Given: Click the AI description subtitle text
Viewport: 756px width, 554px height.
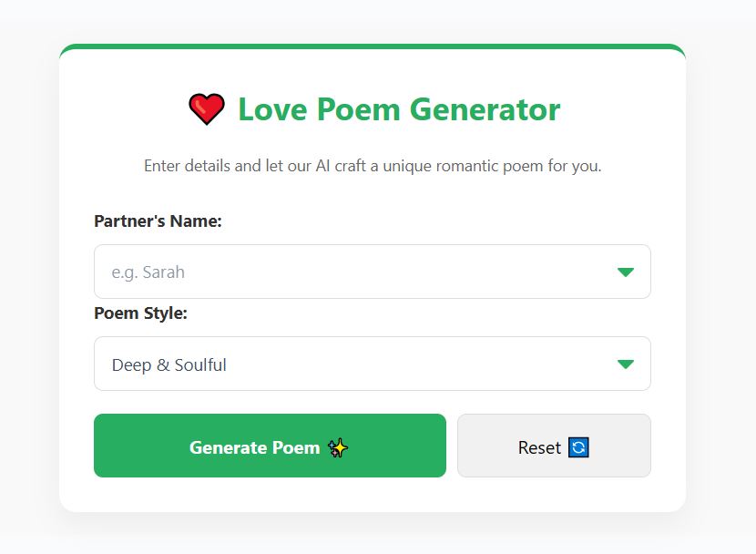Looking at the screenshot, I should [372, 166].
